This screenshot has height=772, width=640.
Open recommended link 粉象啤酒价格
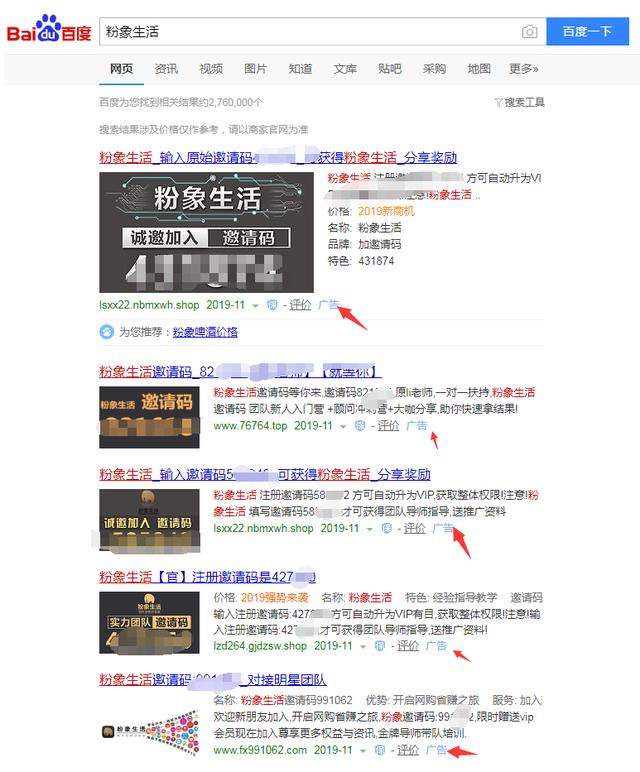tap(205, 332)
